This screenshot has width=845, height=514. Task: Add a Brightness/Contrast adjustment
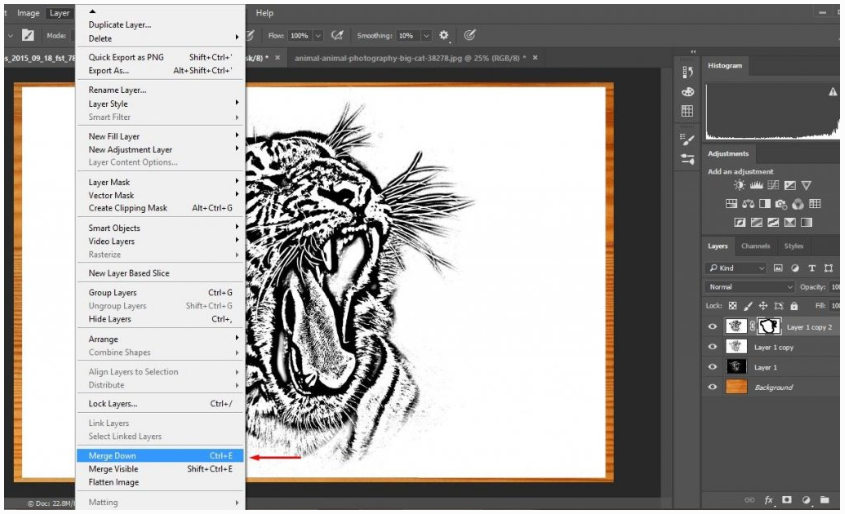point(739,185)
